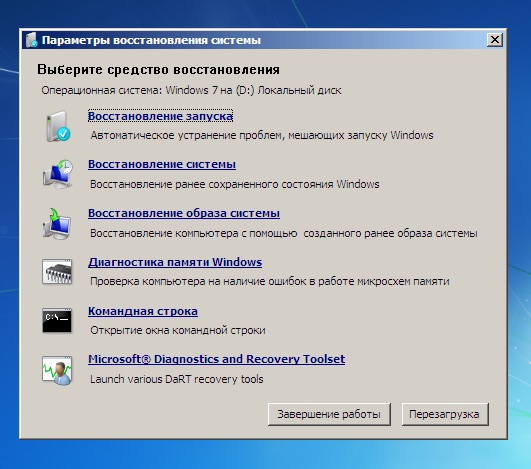The image size is (531, 469).
Task: Click the Завершение работы button
Action: point(329,414)
